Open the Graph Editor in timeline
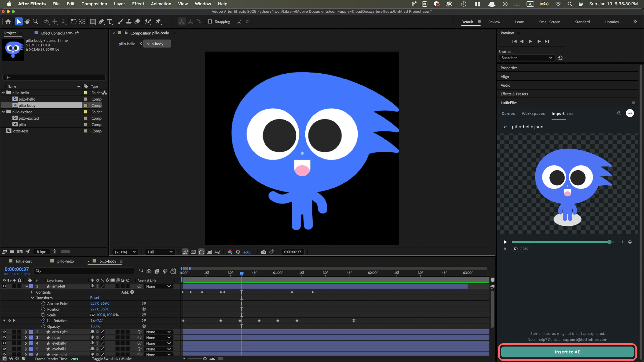 coord(173,271)
